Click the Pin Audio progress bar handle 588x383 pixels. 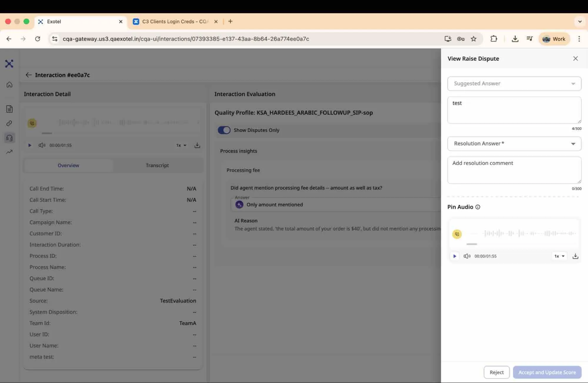click(x=472, y=244)
